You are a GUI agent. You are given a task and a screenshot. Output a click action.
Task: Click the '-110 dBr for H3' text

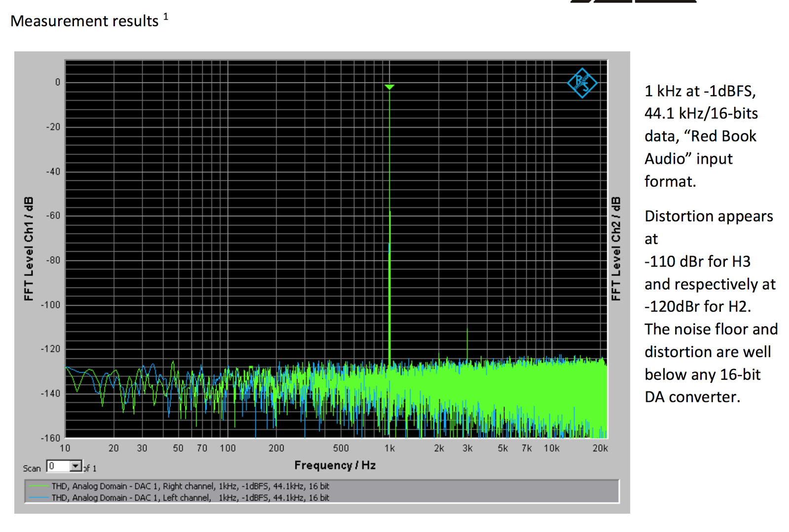697,261
